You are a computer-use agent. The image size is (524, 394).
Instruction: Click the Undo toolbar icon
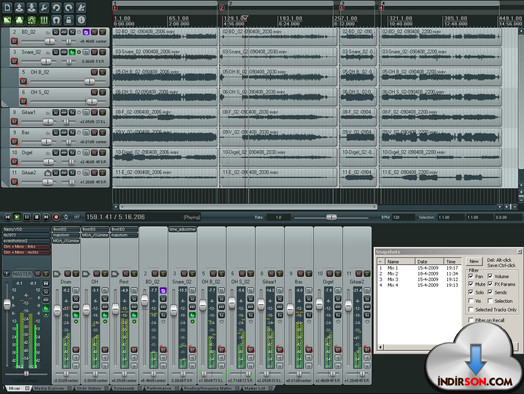pos(56,7)
